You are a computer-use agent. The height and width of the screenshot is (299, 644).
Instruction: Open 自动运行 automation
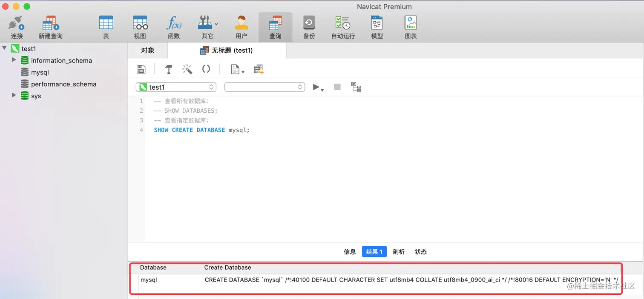coord(343,27)
